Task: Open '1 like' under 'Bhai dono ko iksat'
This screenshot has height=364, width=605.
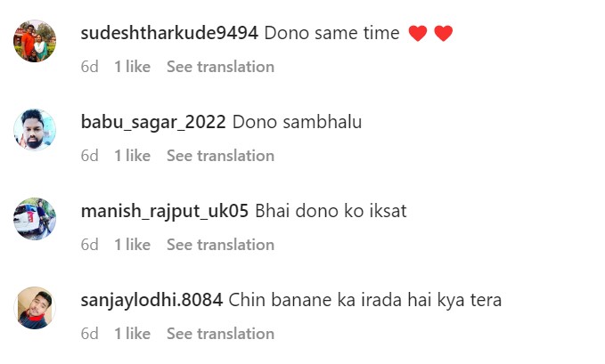Action: point(132,245)
